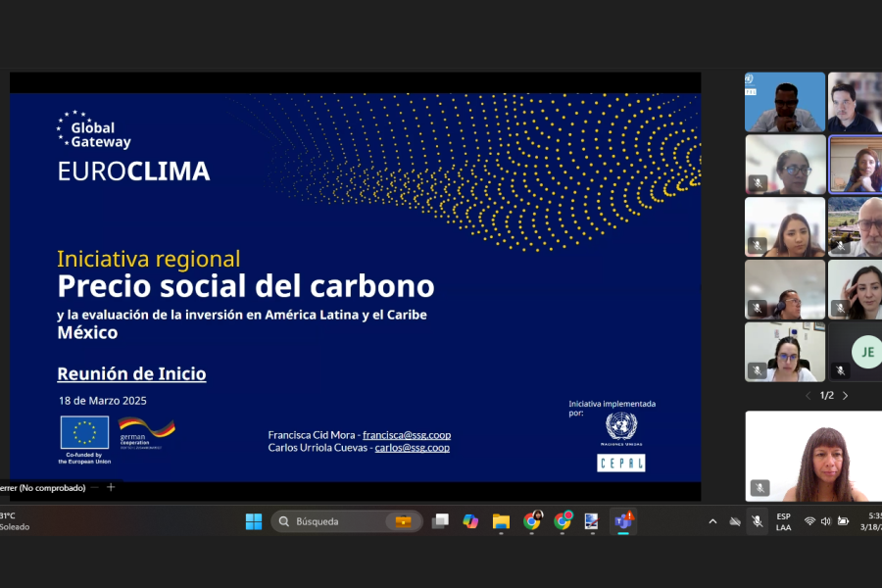Click the 18 de Marzo 2025 date text
The height and width of the screenshot is (588, 882).
click(x=102, y=401)
